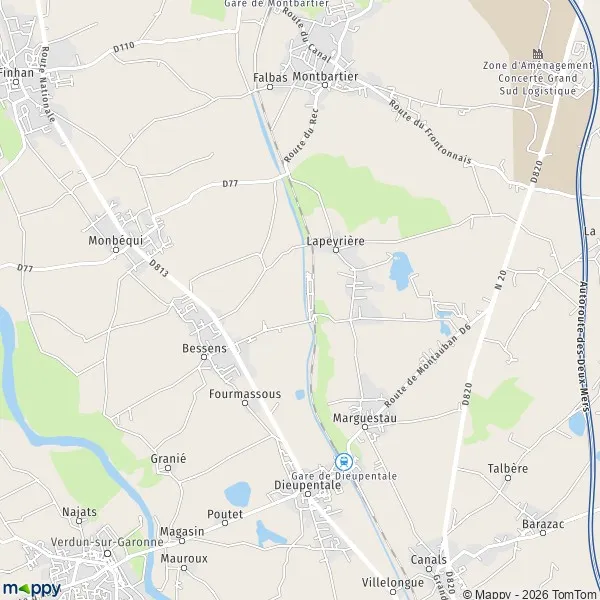Click the Talbère place marker
The image size is (600, 600).
[508, 478]
